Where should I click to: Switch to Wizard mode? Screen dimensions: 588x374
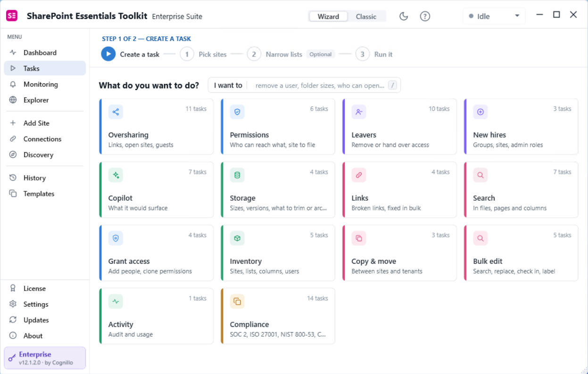tap(328, 16)
